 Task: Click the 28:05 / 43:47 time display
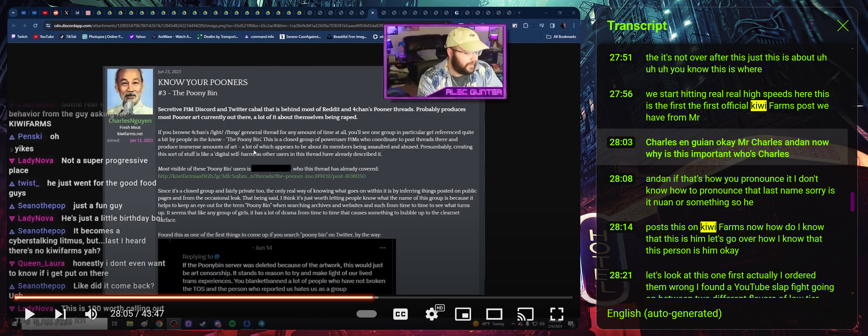coord(137,313)
